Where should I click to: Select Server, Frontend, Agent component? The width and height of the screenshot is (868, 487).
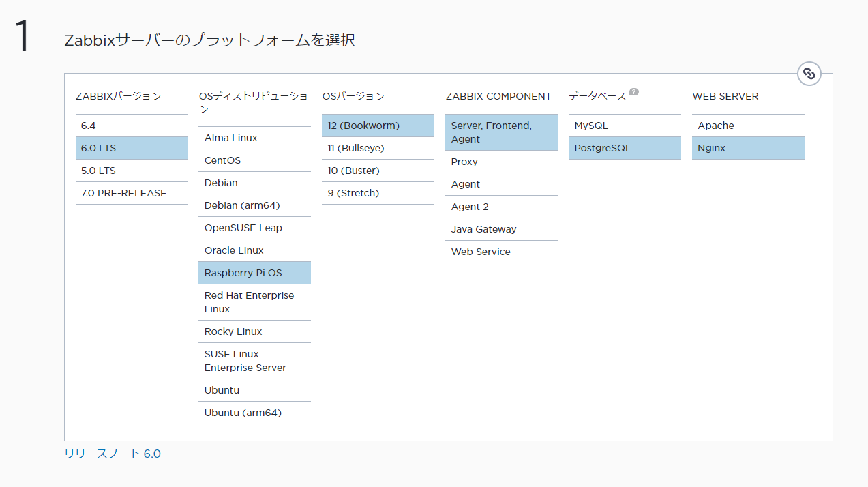tap(501, 132)
